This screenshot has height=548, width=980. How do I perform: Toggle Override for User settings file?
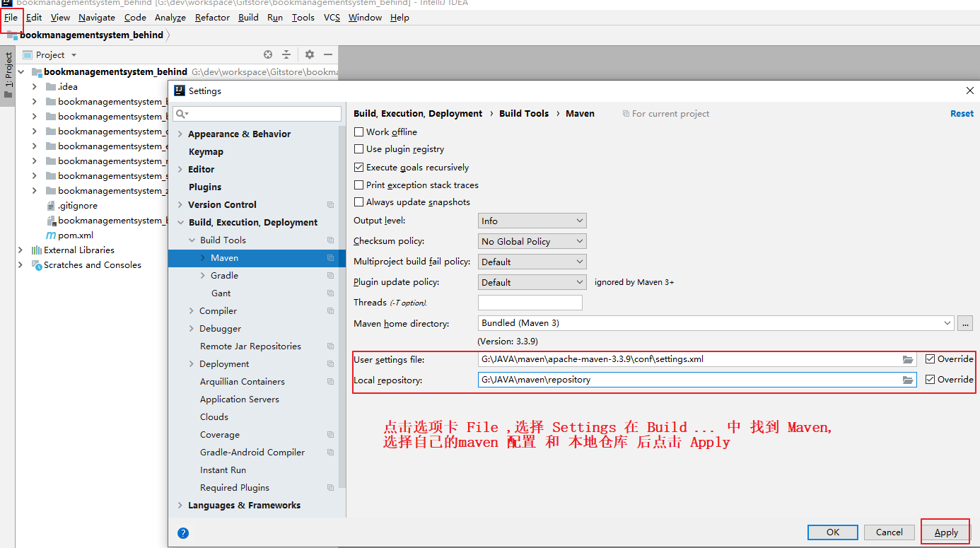click(x=930, y=359)
